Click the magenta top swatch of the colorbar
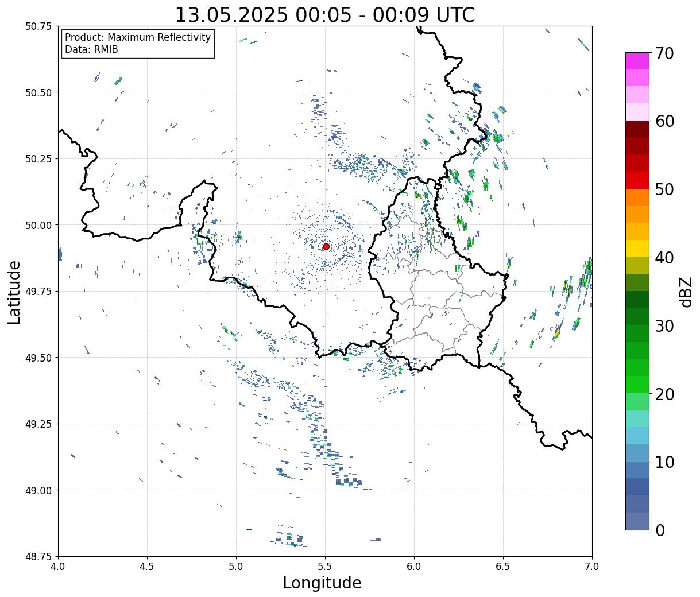 (637, 61)
